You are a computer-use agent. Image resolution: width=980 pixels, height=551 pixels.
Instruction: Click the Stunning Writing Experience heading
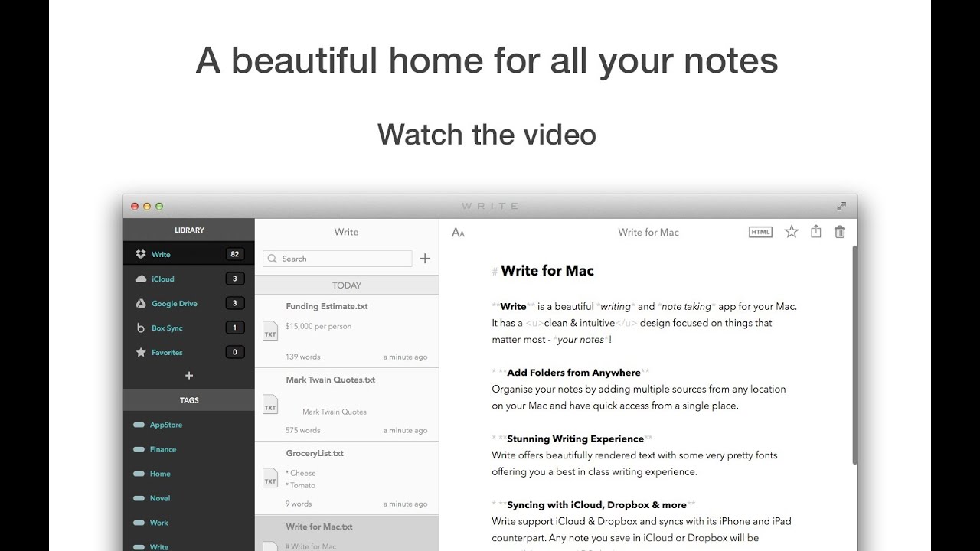click(x=575, y=439)
